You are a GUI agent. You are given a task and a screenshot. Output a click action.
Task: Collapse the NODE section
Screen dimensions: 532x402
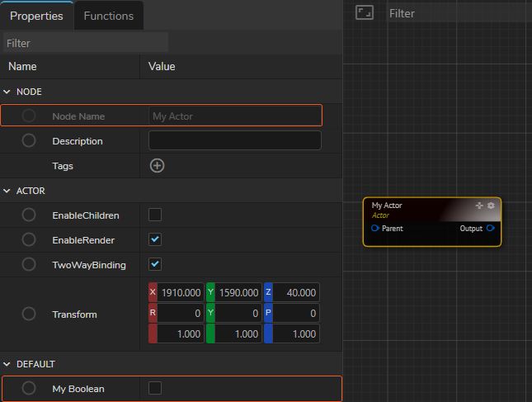pos(7,92)
